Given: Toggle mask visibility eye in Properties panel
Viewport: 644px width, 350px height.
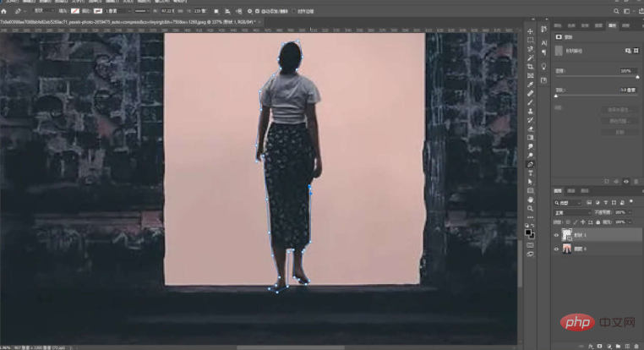Looking at the screenshot, I should (x=626, y=181).
